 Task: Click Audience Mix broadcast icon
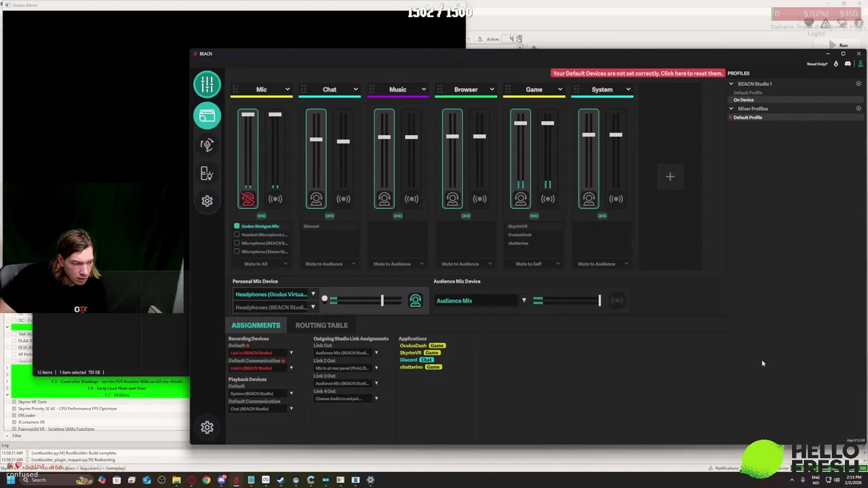pos(616,301)
